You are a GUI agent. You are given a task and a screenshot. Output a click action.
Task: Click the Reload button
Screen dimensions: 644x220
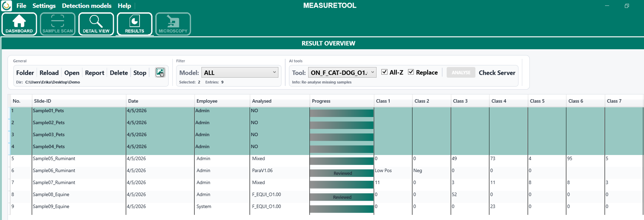pyautogui.click(x=49, y=73)
